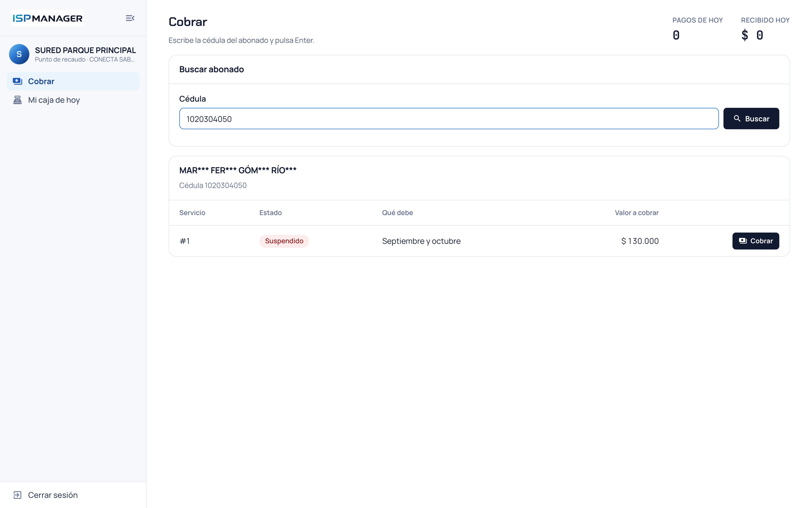
Task: Click the instruction text about pressing Enter
Action: tap(241, 40)
